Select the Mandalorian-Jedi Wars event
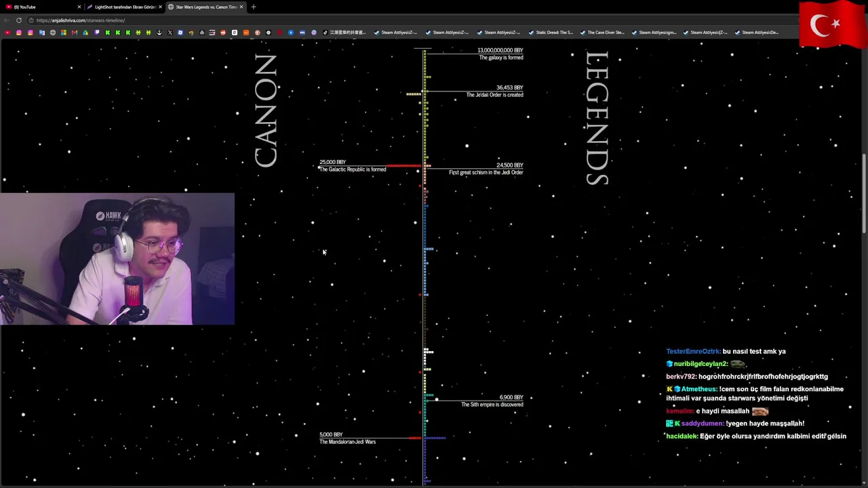 347,438
